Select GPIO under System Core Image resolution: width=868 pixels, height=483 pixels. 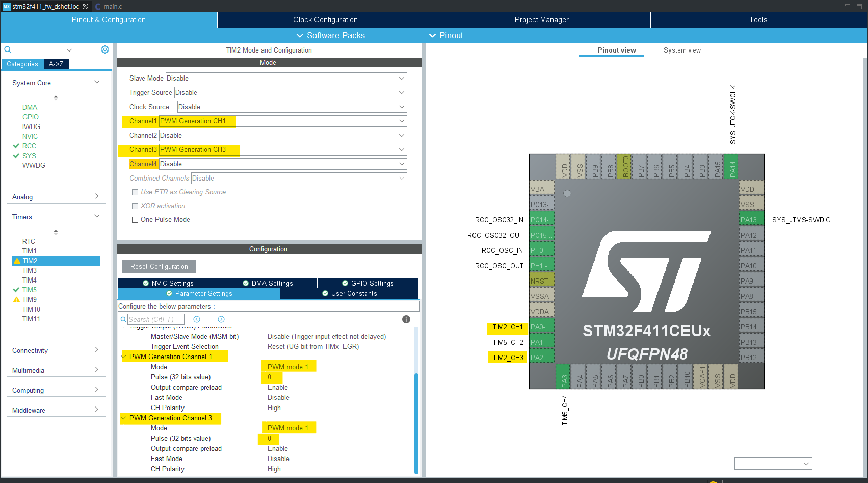pos(30,117)
